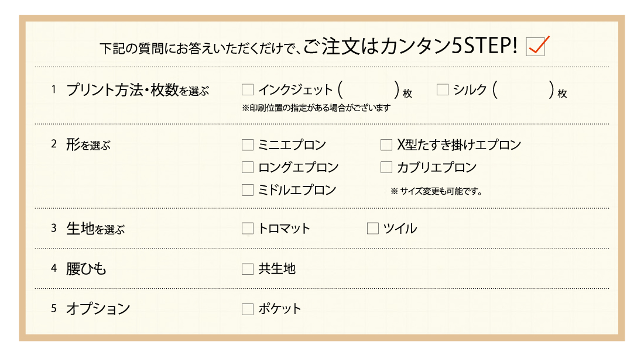Click the プリント方法・枚数を選ぶ step heading
Screen dimensions: 644x359
pos(138,90)
